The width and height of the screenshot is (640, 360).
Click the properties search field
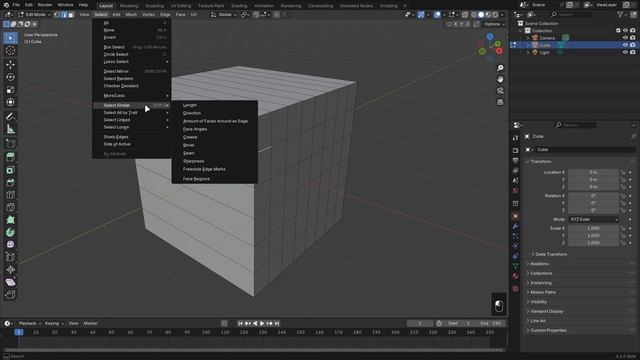(576, 125)
